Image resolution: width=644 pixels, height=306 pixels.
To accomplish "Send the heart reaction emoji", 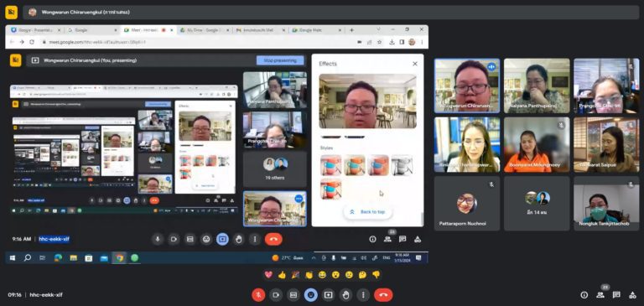I will tap(268, 275).
